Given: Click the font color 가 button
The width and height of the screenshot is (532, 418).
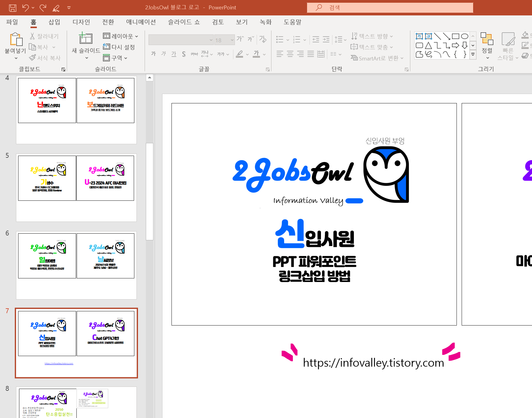Looking at the screenshot, I should (256, 54).
